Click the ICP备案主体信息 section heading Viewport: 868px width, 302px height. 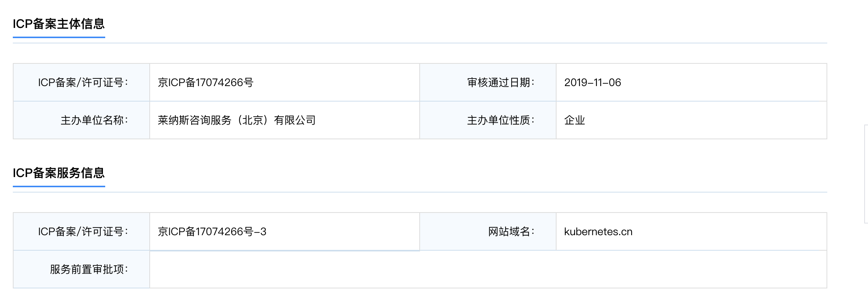(x=59, y=24)
